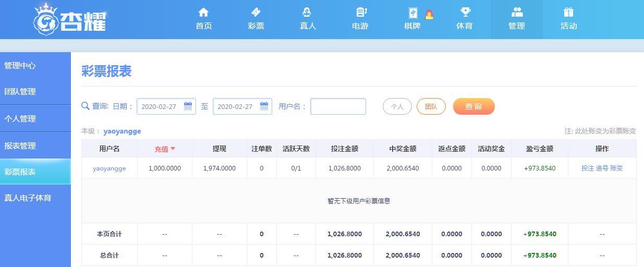Image resolution: width=644 pixels, height=267 pixels.
Task: Click the 本页合计 row label
Action: (110, 234)
